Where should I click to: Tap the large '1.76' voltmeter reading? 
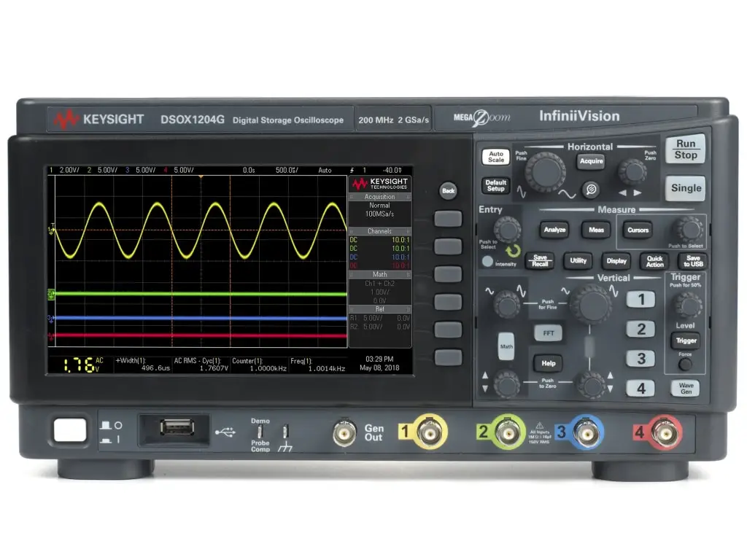point(79,365)
